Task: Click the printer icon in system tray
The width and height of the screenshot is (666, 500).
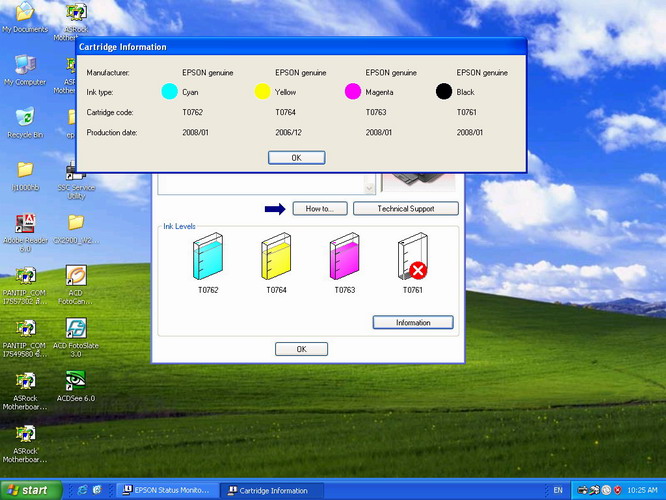Action: (x=583, y=490)
